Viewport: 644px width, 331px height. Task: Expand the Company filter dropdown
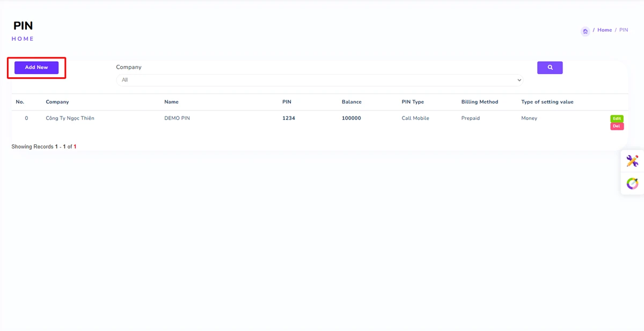(319, 80)
